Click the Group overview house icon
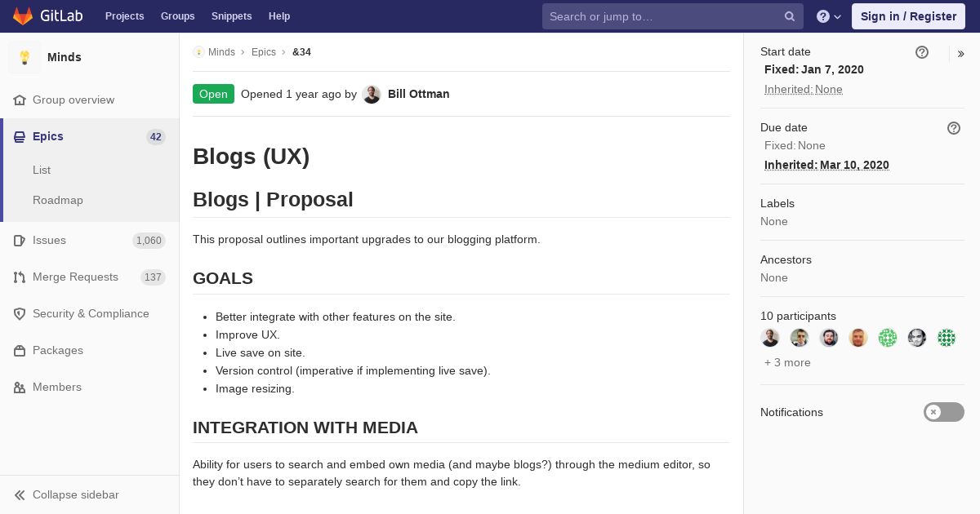Image resolution: width=980 pixels, height=514 pixels. coord(20,100)
